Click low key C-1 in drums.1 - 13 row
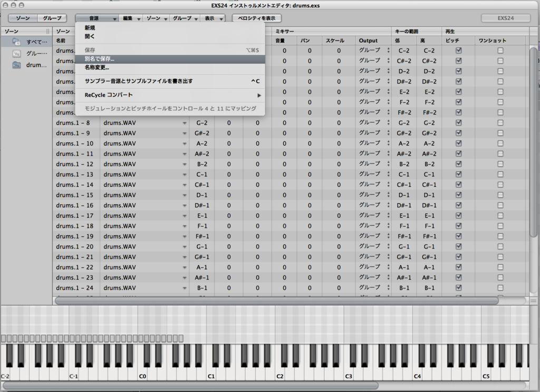 click(404, 174)
